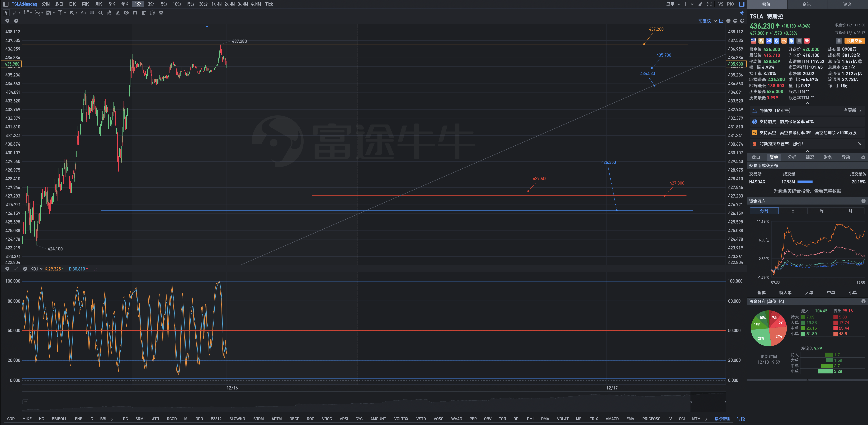Click the 24-hour trading badge icon
868x425 pixels.
coord(769,41)
